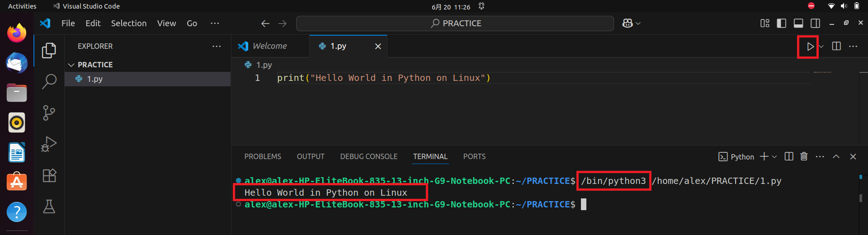Open the Search view in activity bar
This screenshot has height=235, width=868.
pos(49,81)
